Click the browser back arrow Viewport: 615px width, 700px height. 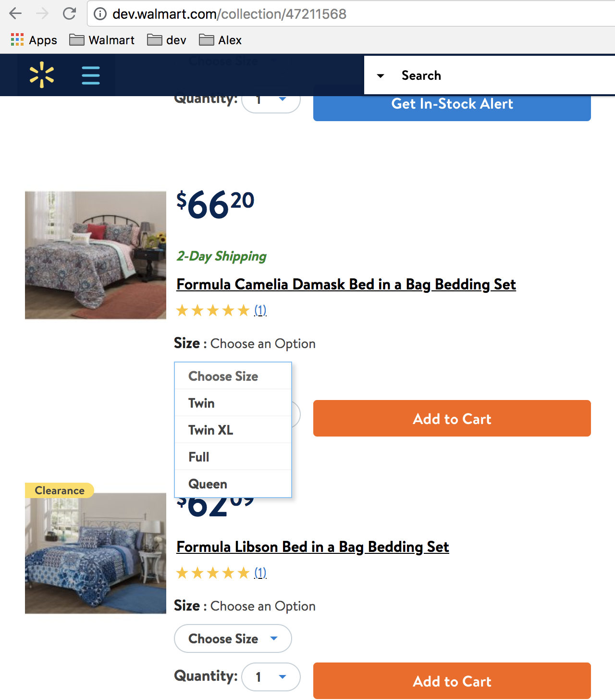(x=16, y=13)
